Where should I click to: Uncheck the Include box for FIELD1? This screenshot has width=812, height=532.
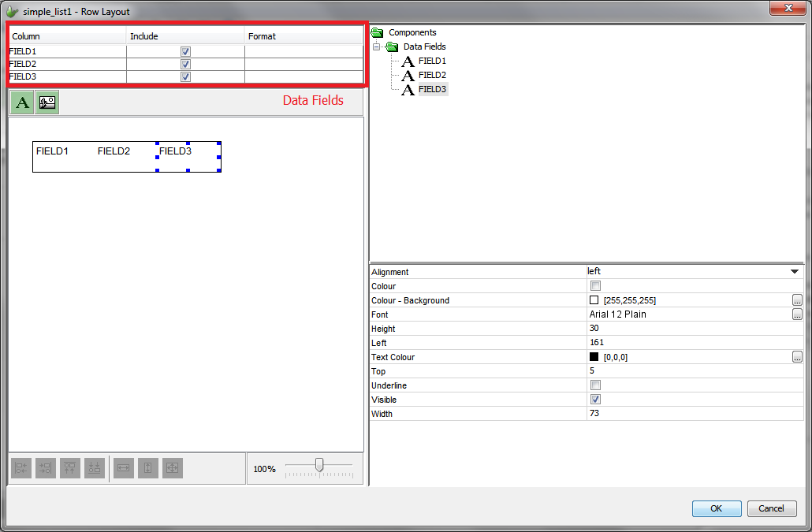[185, 51]
